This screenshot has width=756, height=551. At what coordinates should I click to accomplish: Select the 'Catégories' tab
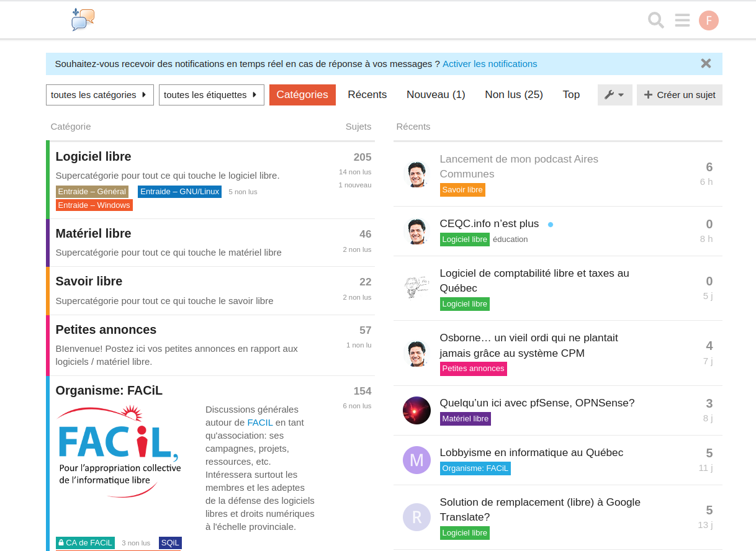click(x=302, y=95)
